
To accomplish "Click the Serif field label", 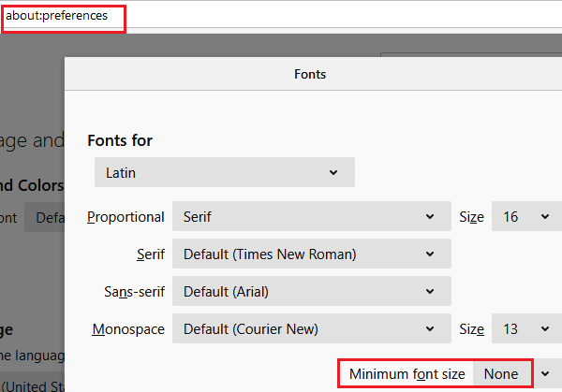I will 150,254.
